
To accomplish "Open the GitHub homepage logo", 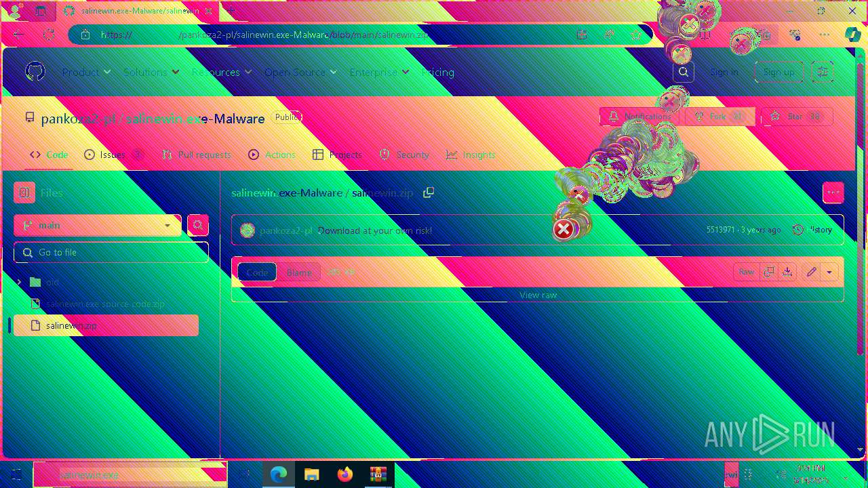I will click(x=35, y=72).
